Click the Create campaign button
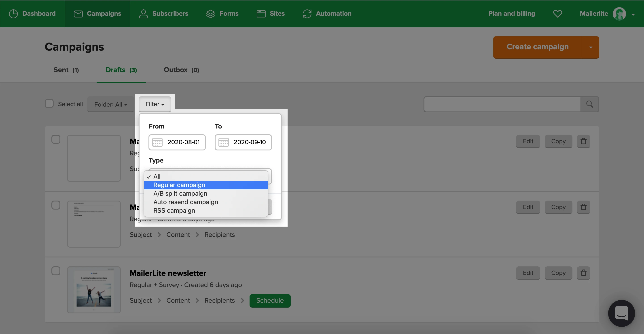The image size is (644, 334). click(538, 47)
